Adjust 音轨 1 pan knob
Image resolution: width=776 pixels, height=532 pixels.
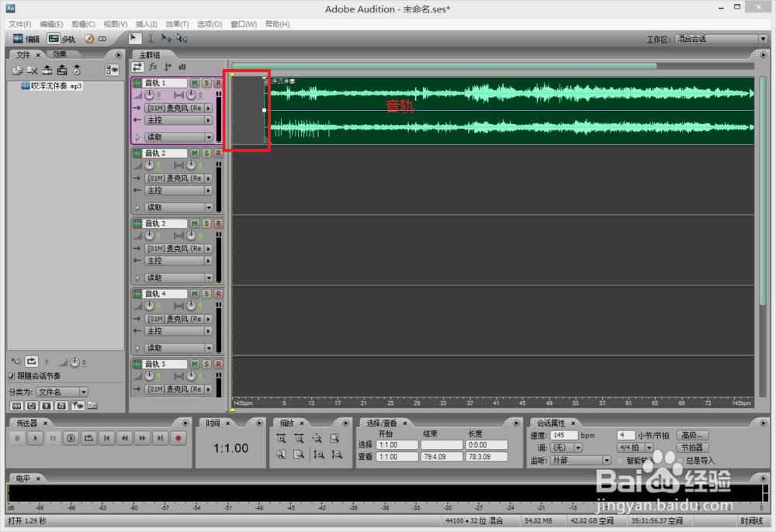tap(191, 95)
